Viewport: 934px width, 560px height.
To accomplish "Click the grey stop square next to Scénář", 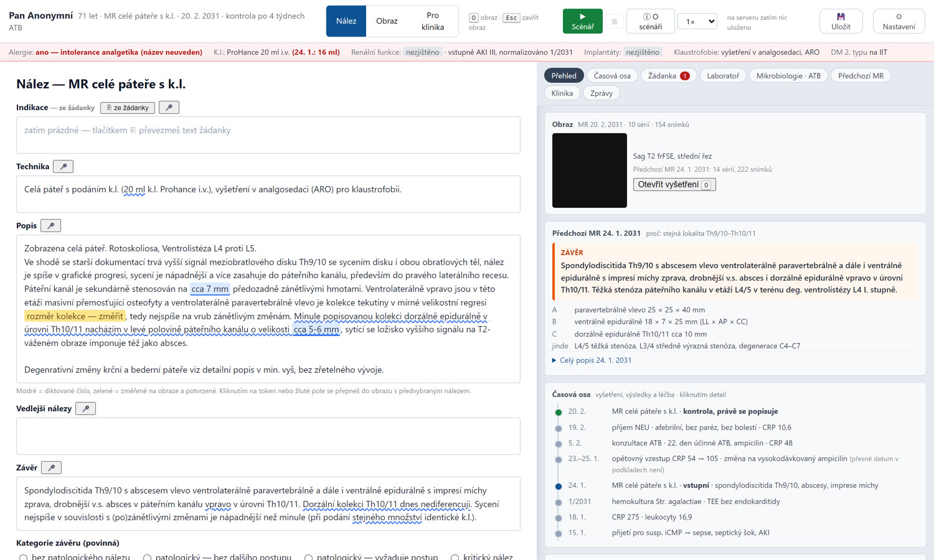I will tap(615, 21).
